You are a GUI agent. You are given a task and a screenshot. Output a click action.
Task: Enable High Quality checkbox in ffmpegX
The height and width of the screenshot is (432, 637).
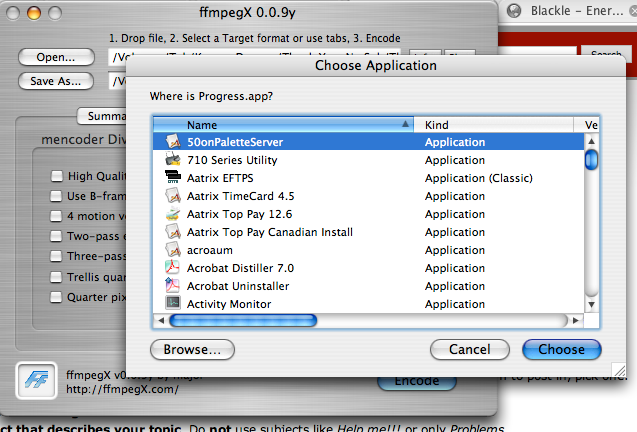coord(56,176)
